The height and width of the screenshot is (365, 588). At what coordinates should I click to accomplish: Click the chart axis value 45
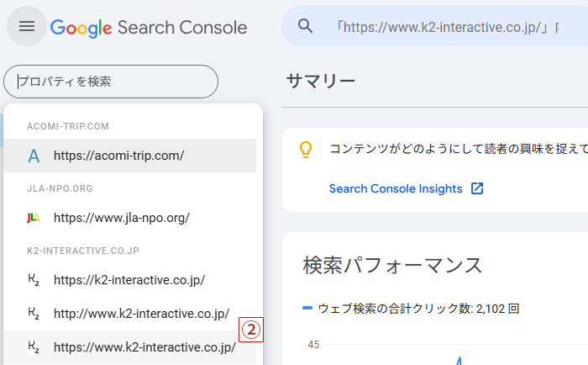point(313,345)
